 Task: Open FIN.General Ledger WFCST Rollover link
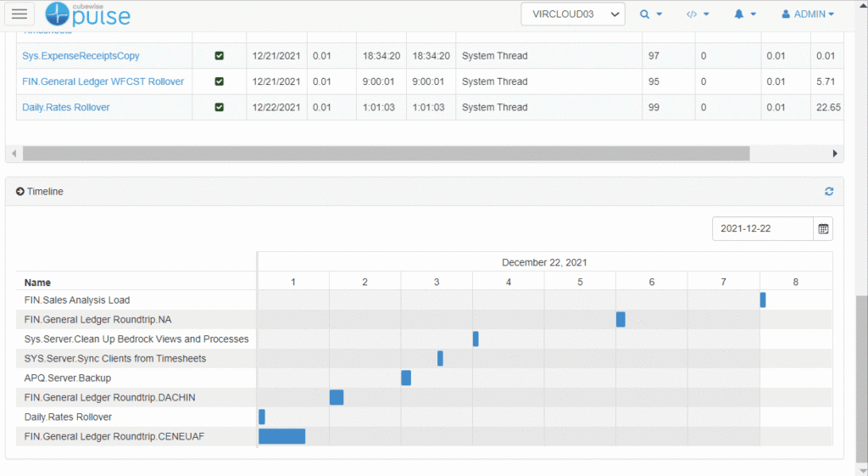coord(103,81)
